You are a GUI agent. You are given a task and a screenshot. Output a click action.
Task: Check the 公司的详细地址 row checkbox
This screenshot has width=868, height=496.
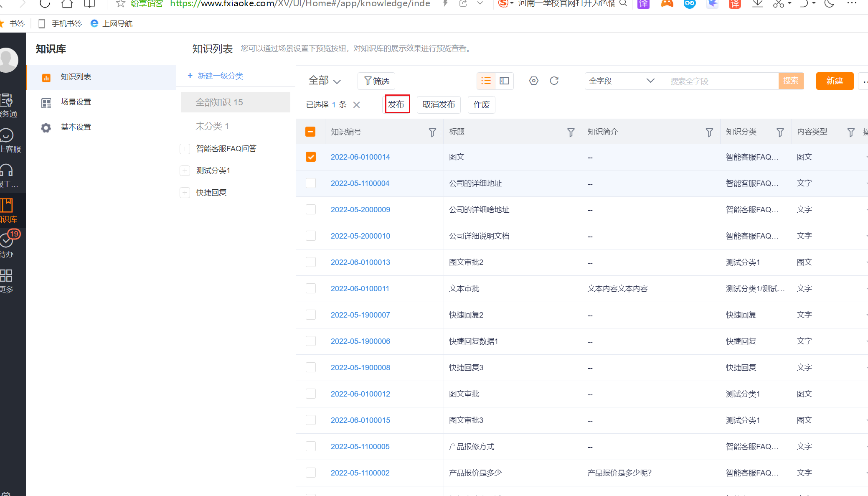(x=310, y=183)
